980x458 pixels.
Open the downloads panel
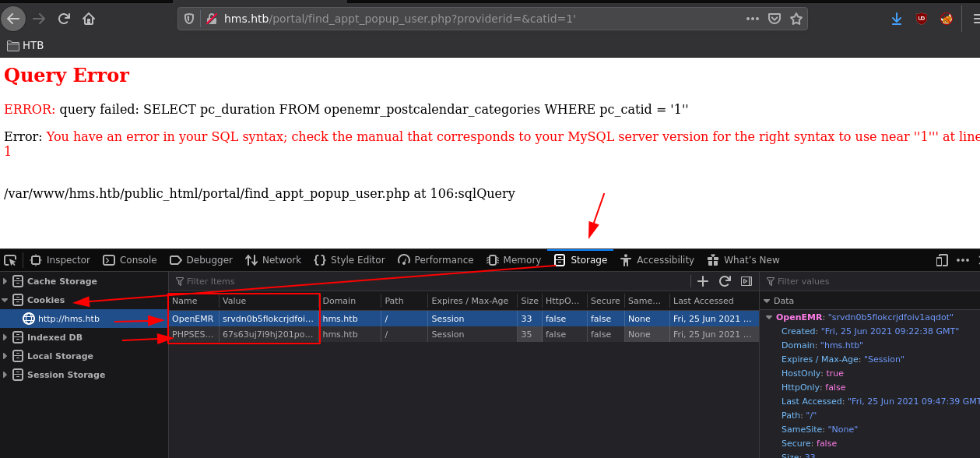[897, 19]
